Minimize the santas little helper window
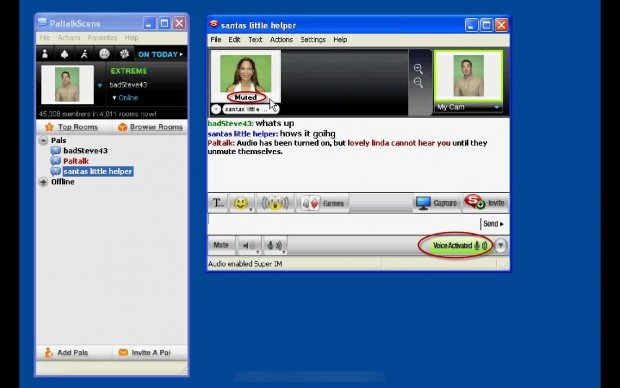This screenshot has height=388, width=620. point(471,25)
